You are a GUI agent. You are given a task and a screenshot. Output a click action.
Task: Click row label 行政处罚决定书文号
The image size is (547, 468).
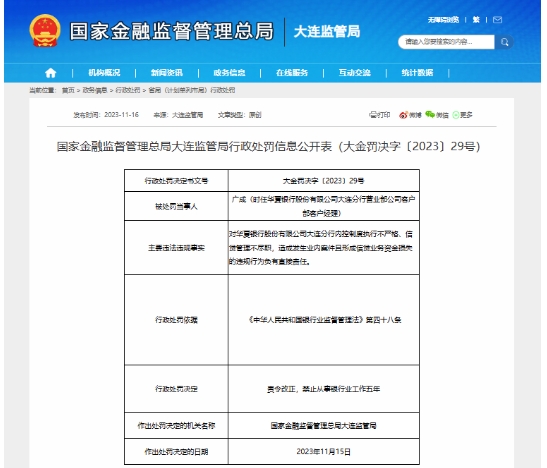[x=177, y=181]
